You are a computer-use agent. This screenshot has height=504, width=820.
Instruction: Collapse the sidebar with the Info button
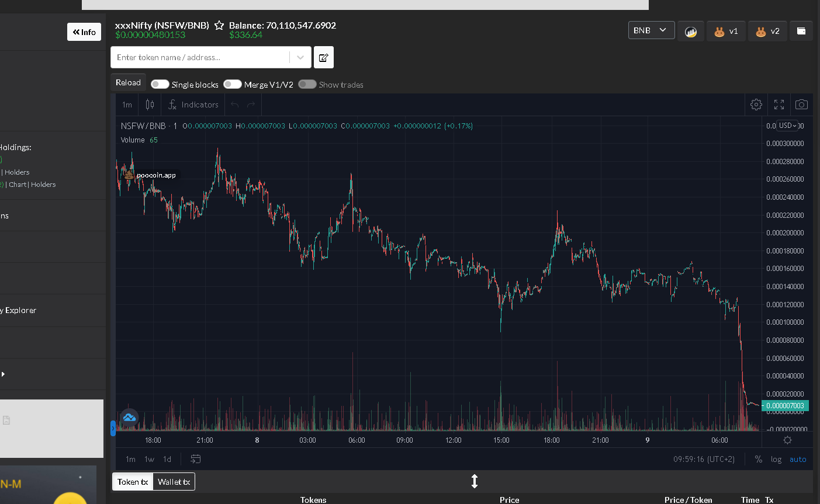[84, 32]
